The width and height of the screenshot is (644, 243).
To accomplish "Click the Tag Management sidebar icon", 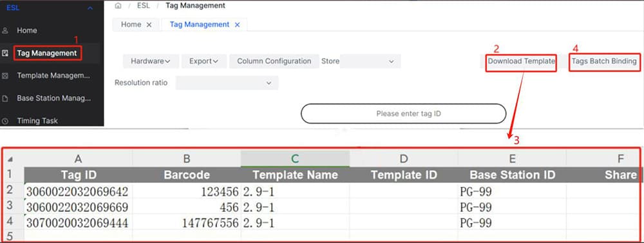I will pyautogui.click(x=5, y=53).
